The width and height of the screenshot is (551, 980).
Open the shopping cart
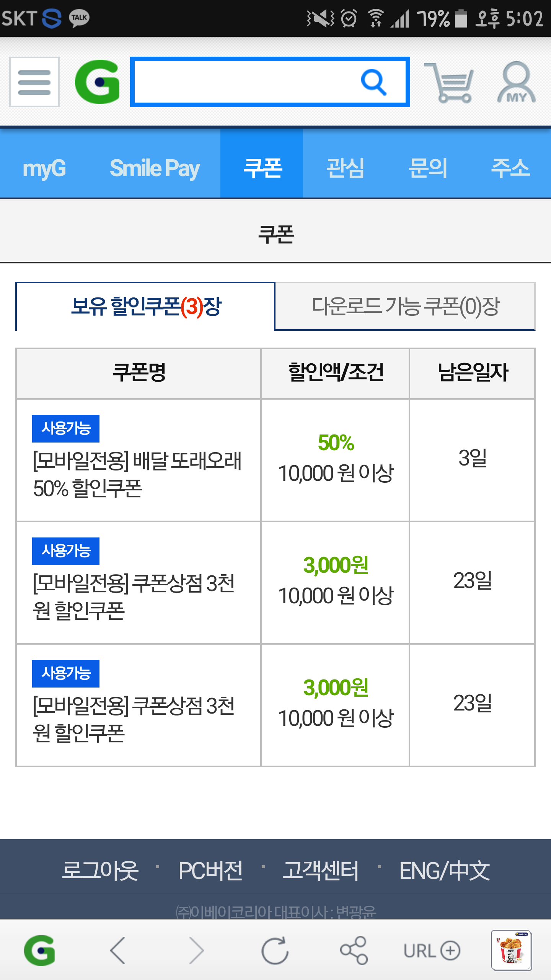click(x=450, y=83)
